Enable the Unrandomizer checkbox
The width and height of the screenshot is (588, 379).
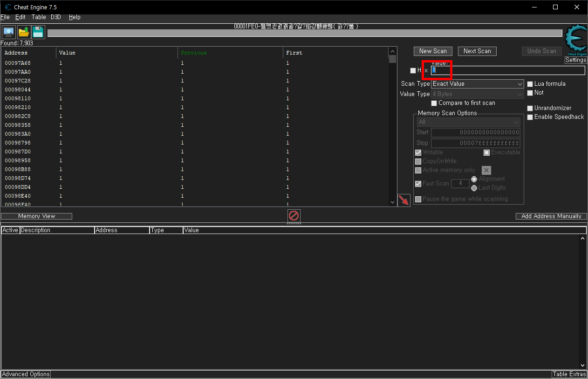(x=530, y=108)
